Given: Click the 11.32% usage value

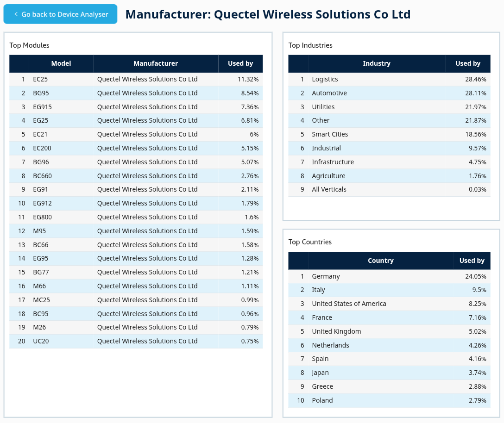Looking at the screenshot, I should point(248,79).
